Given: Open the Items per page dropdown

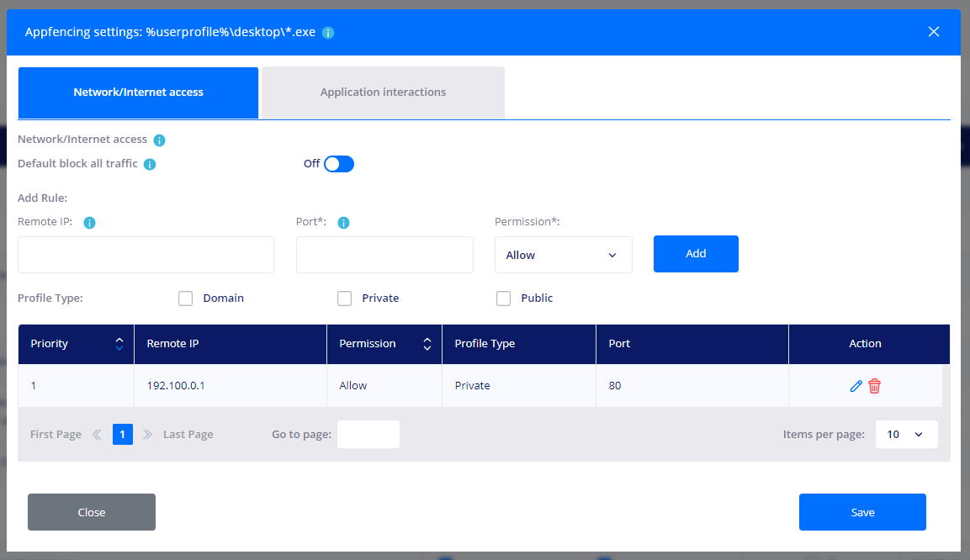Looking at the screenshot, I should (906, 435).
